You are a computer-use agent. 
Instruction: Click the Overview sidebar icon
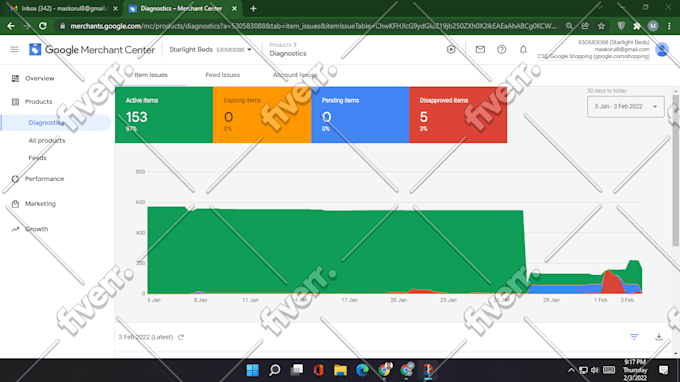coord(15,78)
